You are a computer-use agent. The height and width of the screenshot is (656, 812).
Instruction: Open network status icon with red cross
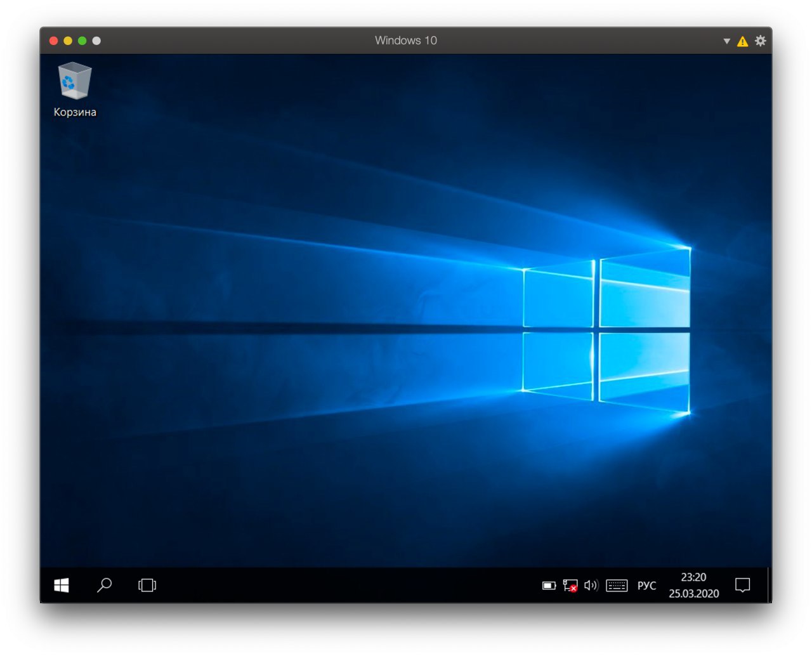tap(570, 586)
